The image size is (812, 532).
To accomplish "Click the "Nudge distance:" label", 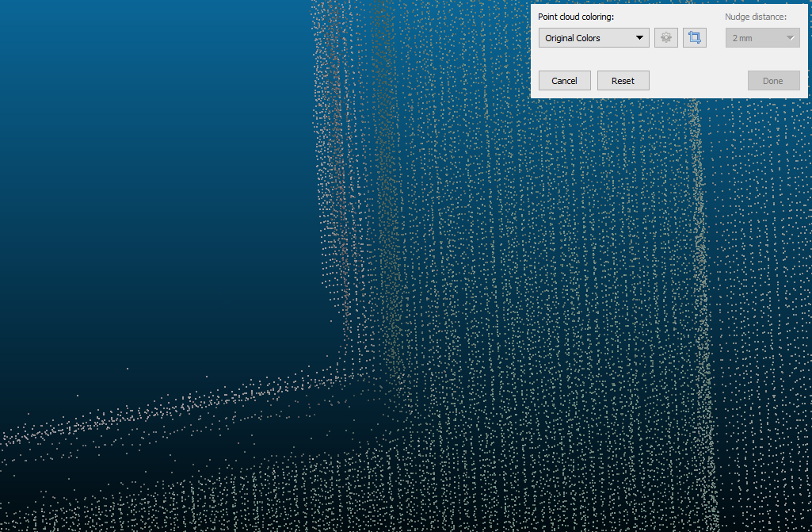I will [x=755, y=17].
